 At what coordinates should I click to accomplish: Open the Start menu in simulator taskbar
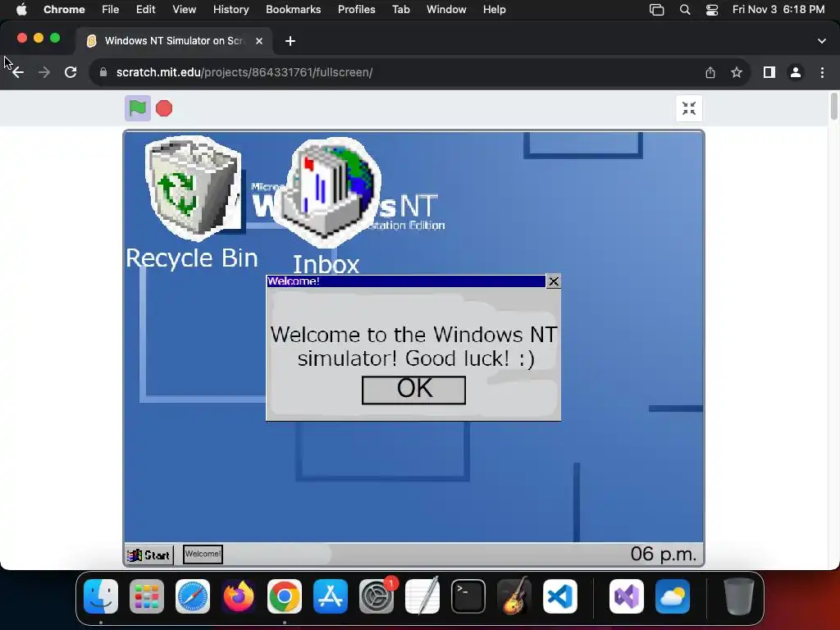tap(149, 555)
